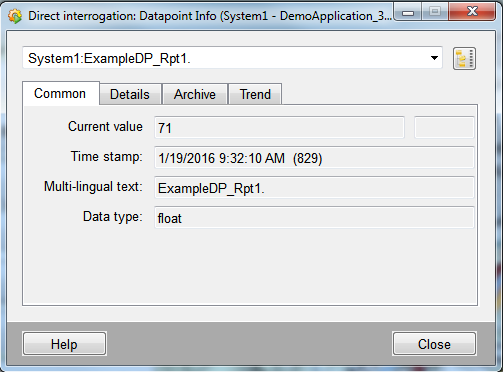The image size is (503, 372).
Task: Click the Multi-lingual text field
Action: tap(314, 188)
